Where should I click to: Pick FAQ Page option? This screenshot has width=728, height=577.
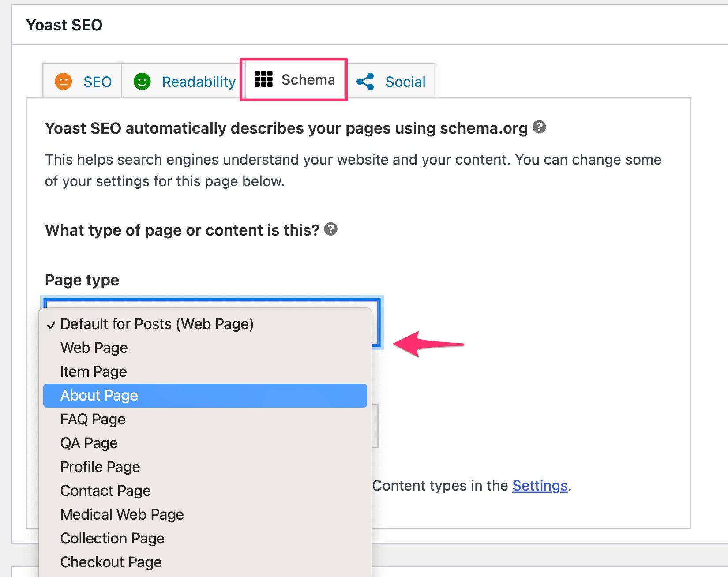(205, 420)
